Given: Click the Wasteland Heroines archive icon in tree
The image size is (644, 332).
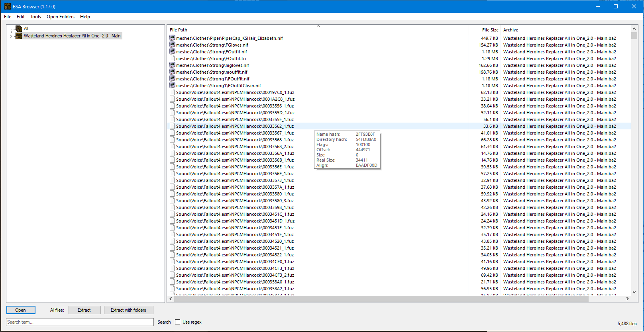Looking at the screenshot, I should point(19,36).
